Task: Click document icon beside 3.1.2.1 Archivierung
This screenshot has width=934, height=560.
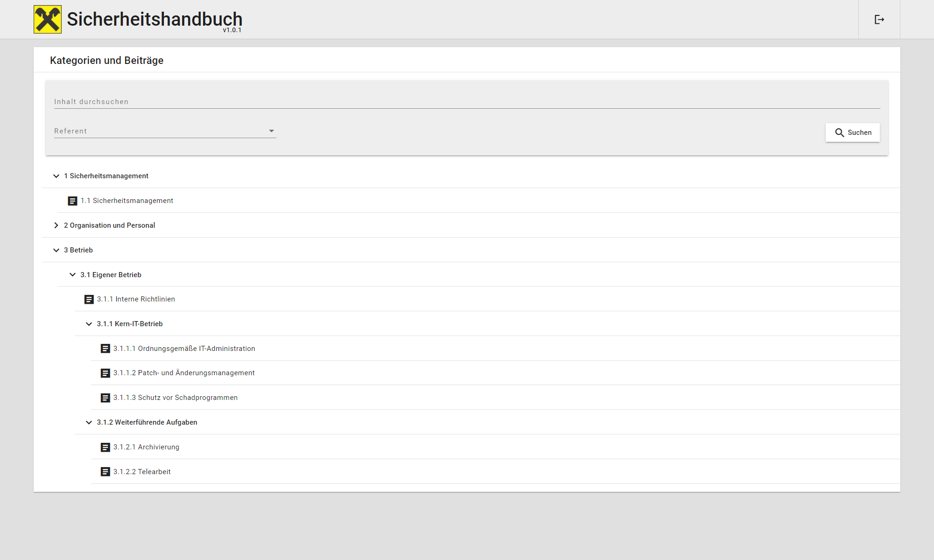Action: click(106, 448)
